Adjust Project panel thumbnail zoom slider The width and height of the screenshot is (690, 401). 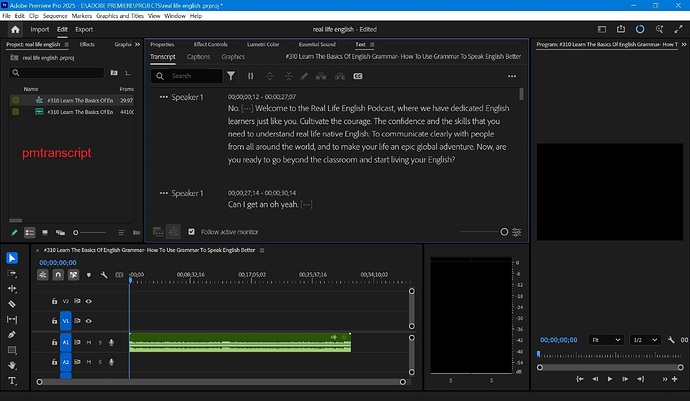point(76,232)
